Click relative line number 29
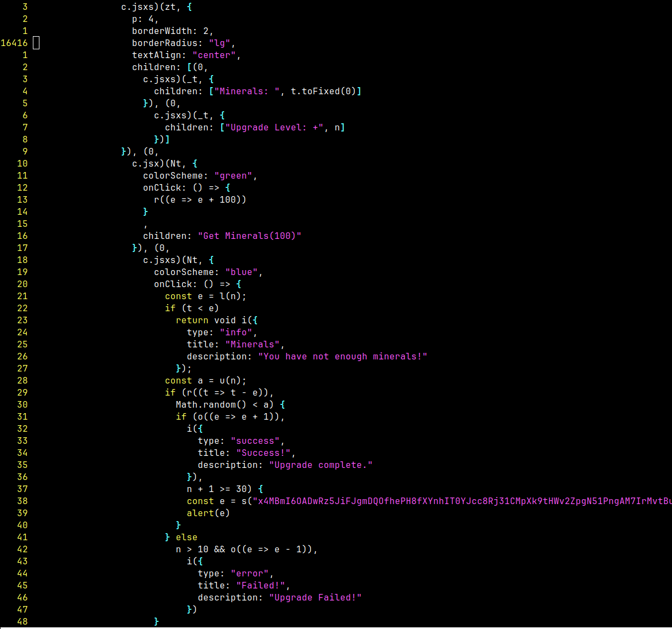This screenshot has width=672, height=629. coord(22,392)
